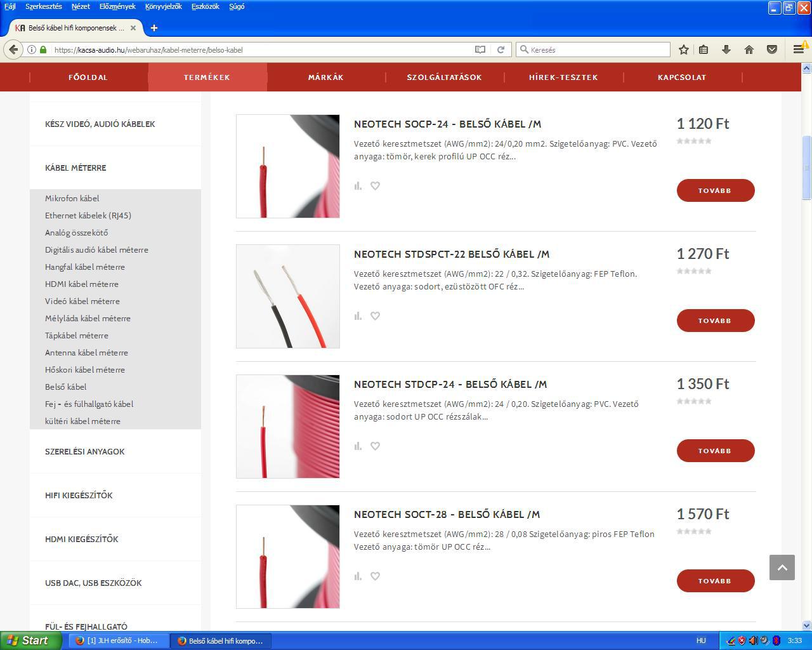Go to FŐOLDAL in site navigation
This screenshot has width=812, height=650.
click(x=88, y=77)
